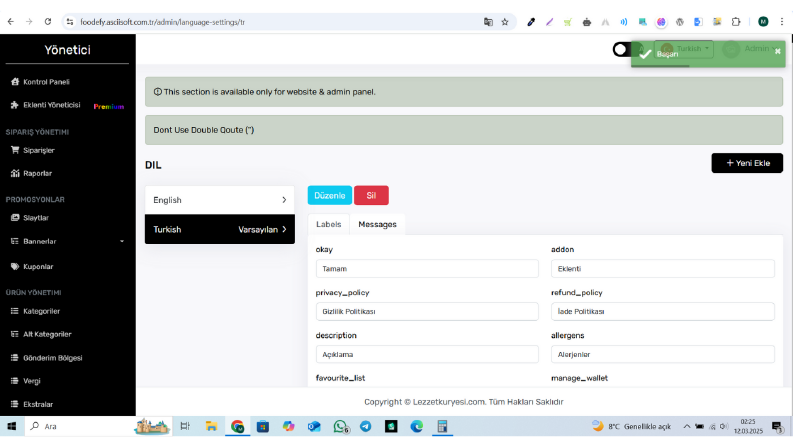Open the Admin user dropdown
This screenshot has height=446, width=793.
[x=751, y=49]
